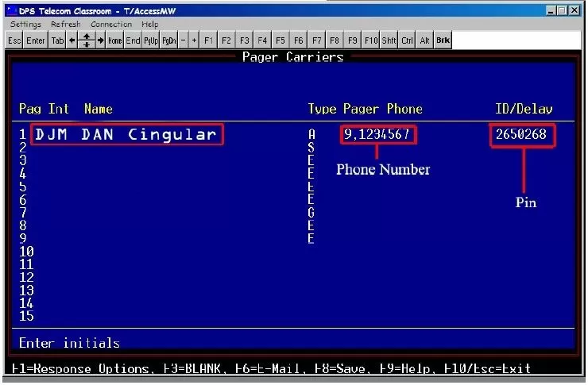Click the ID/Delay column header
588x385 pixels.
[x=524, y=109]
